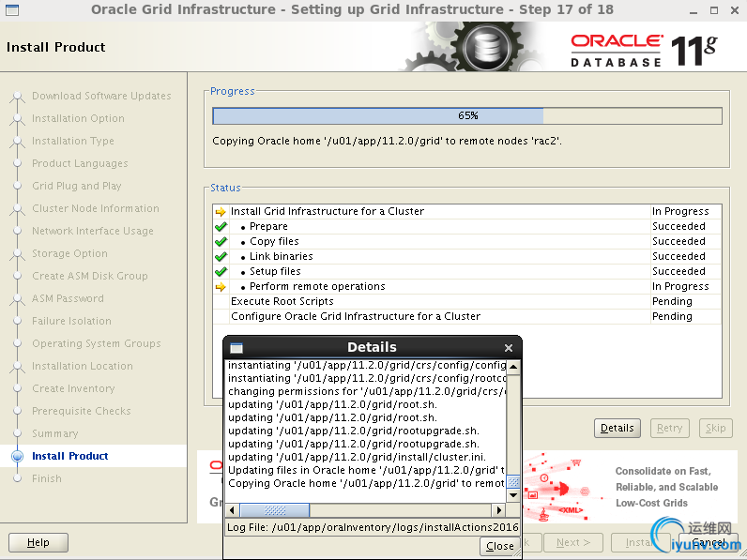This screenshot has height=560, width=747.
Task: Click left arrow of Details horizontal scrollbar
Action: coord(232,510)
